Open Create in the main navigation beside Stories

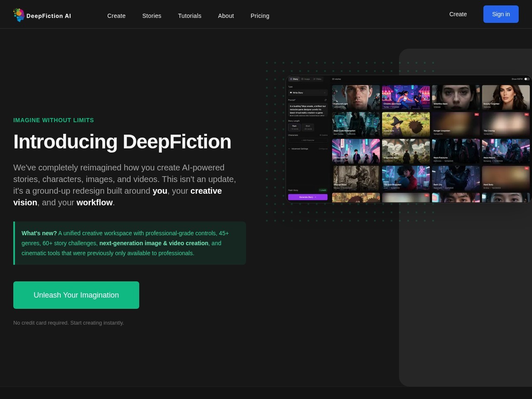click(116, 16)
